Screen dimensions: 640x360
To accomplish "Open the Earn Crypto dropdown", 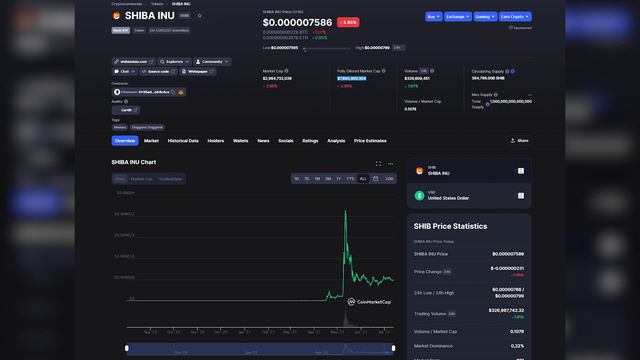I will [515, 17].
